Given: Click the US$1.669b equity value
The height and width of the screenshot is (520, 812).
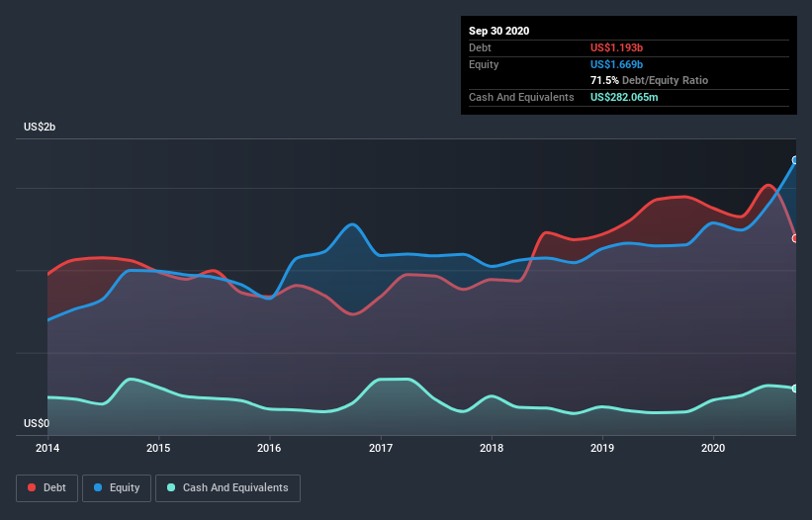Looking at the screenshot, I should point(616,64).
